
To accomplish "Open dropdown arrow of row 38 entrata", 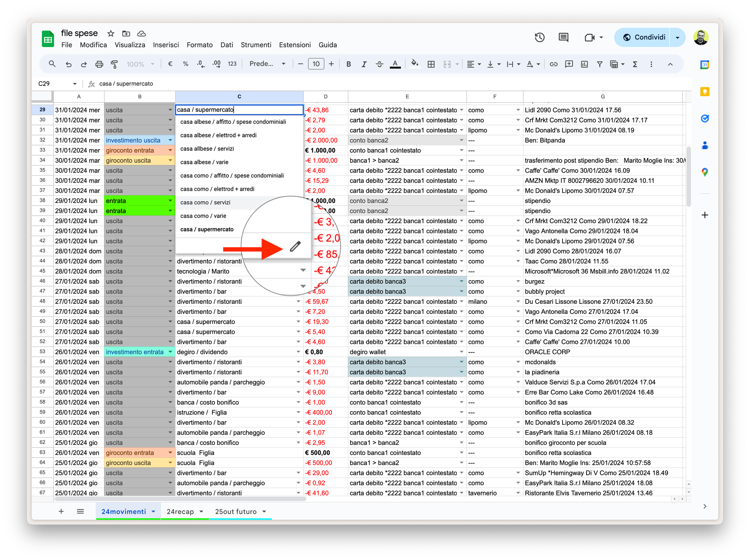I will [x=170, y=201].
